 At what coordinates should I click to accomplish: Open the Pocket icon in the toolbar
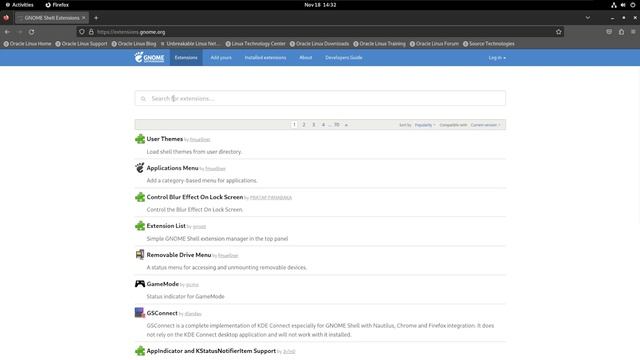click(609, 32)
